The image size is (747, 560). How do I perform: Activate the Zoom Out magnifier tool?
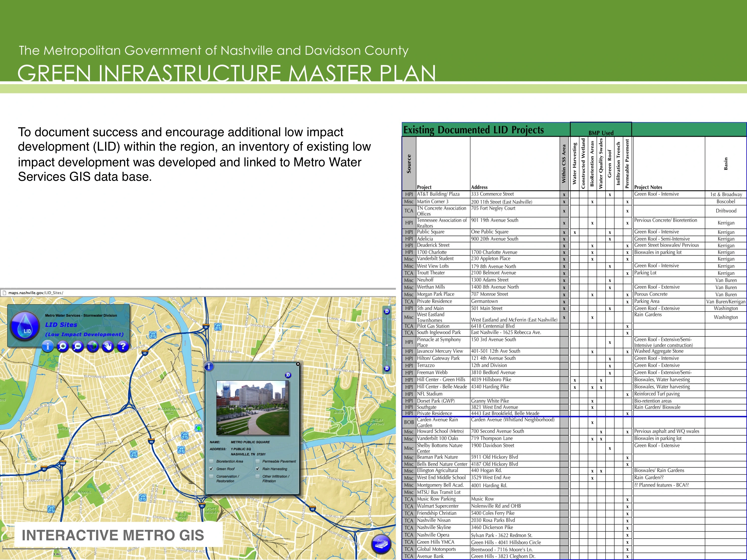click(x=78, y=346)
